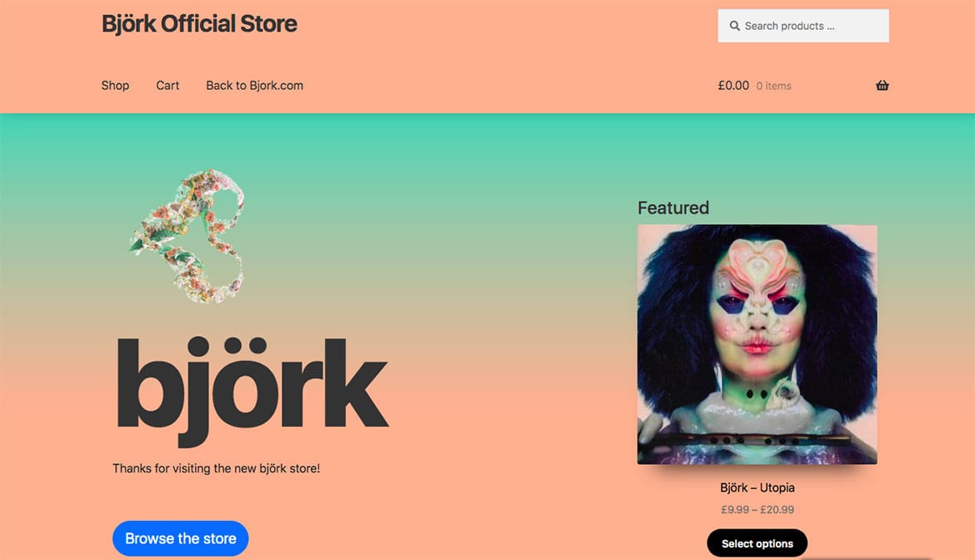Go to the Cart page
The image size is (975, 560).
(167, 86)
